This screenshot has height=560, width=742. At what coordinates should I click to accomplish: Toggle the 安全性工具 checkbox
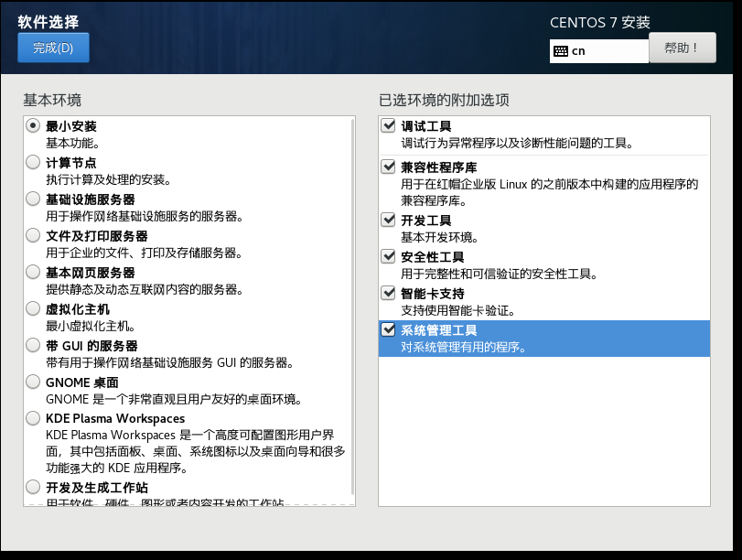388,256
